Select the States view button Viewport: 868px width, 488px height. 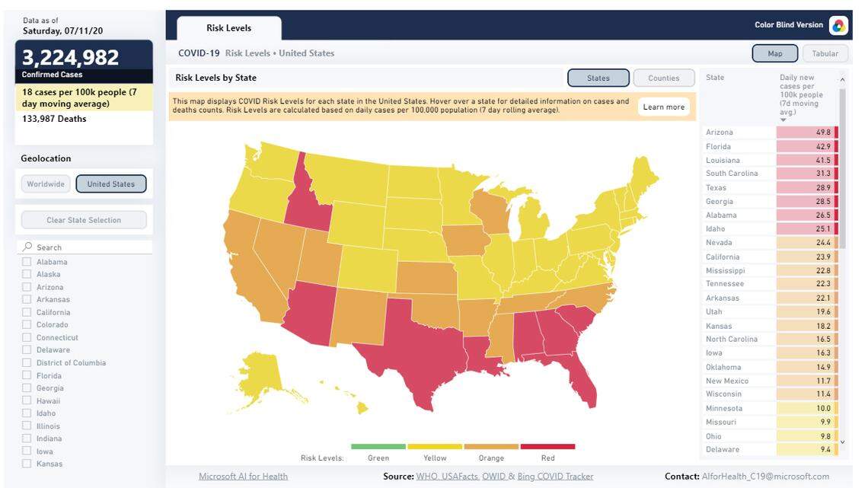[x=598, y=78]
